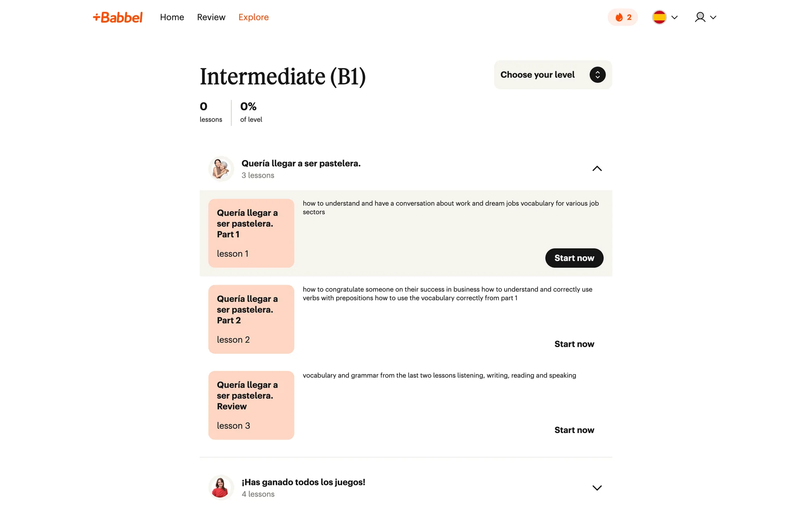812x508 pixels.
Task: Click the Spanish flag icon
Action: pyautogui.click(x=659, y=17)
